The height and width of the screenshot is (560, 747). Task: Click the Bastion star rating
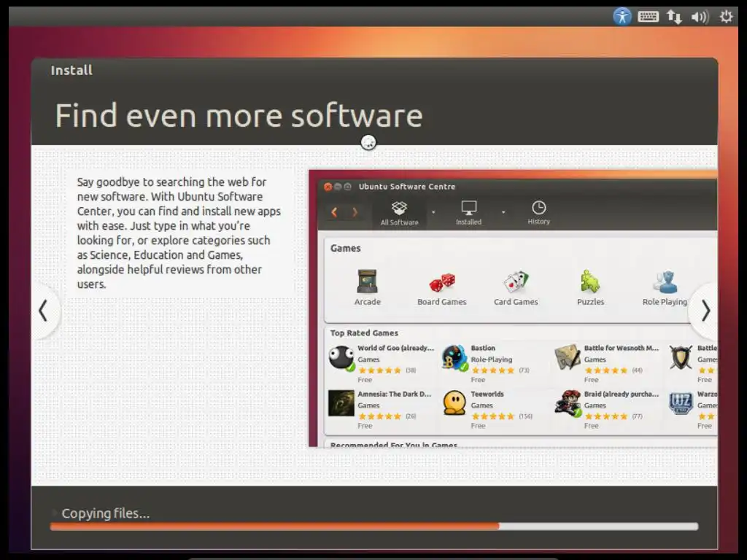click(492, 370)
